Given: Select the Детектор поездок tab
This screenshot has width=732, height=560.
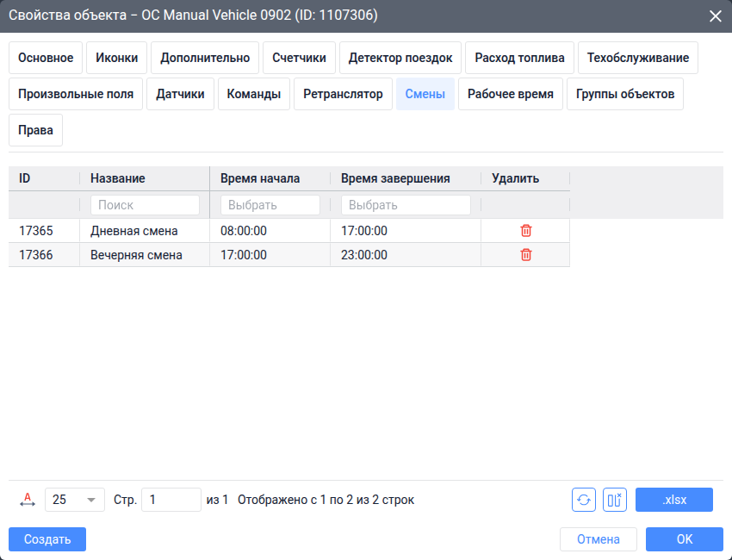Looking at the screenshot, I should click(400, 58).
